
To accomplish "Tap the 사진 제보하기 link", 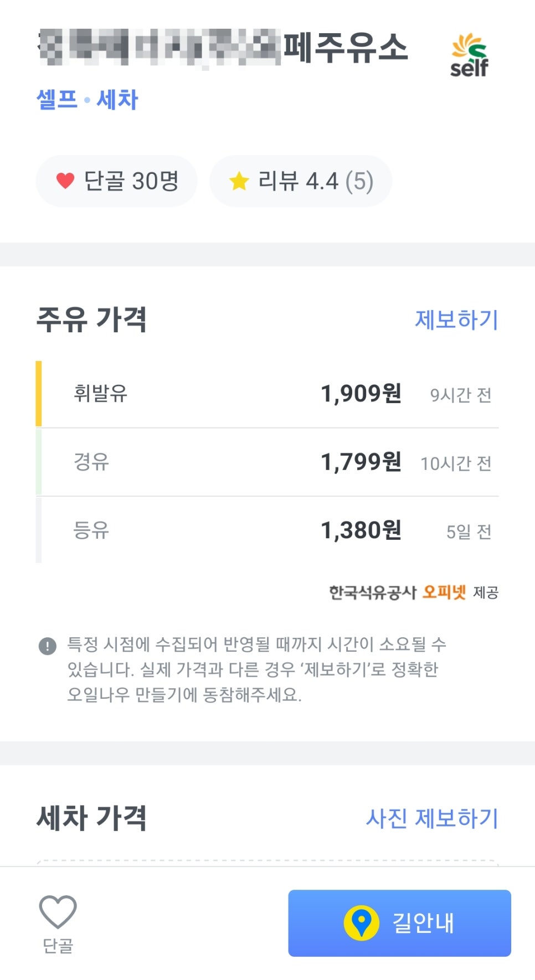I will 432,818.
